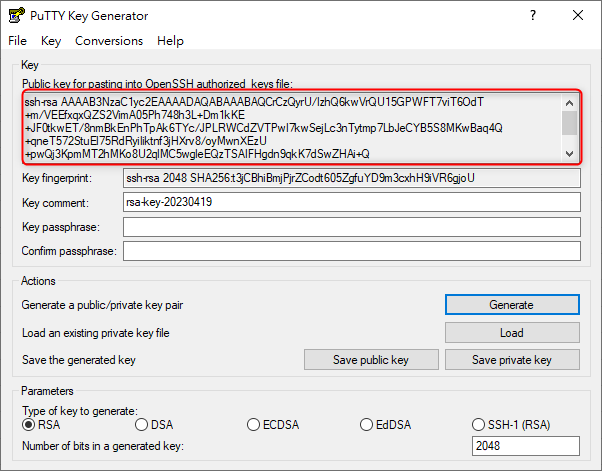
Task: Click the 'Generate a public/private key pair' label
Action: point(102,305)
